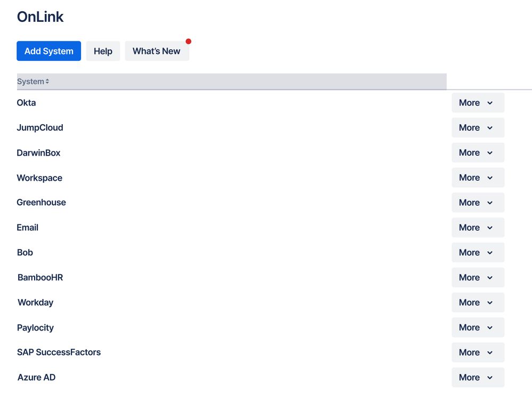Select the Paylocity system name
Viewport: 532px width, 394px height.
click(x=35, y=328)
